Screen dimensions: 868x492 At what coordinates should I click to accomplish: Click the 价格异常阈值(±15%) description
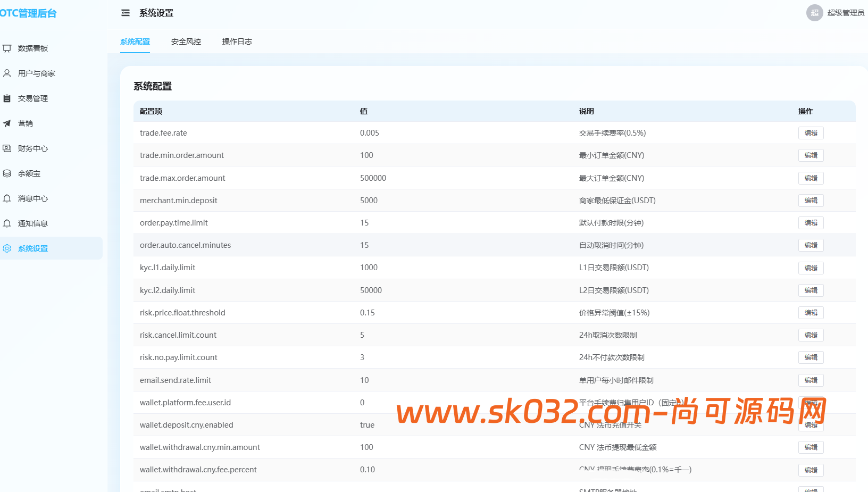click(614, 313)
